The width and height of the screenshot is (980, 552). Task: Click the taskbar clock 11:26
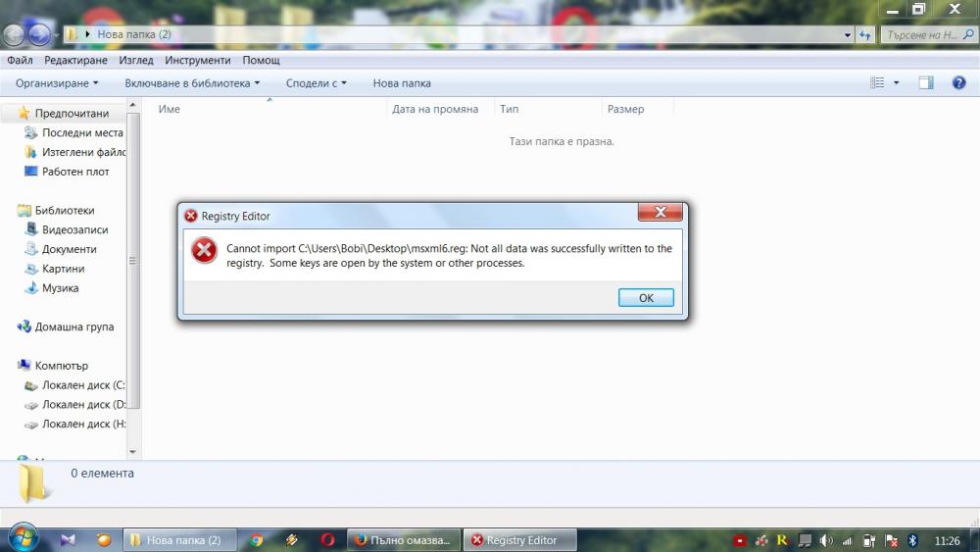tap(947, 541)
